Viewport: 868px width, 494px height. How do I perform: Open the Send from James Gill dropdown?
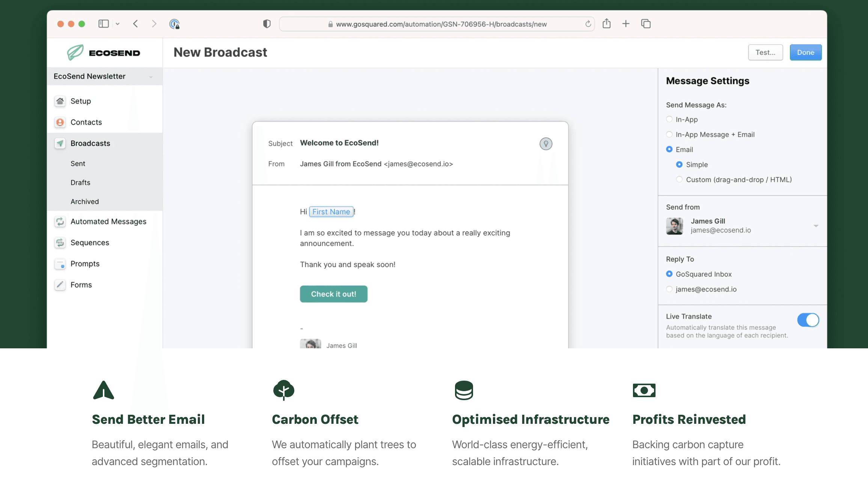pos(815,226)
